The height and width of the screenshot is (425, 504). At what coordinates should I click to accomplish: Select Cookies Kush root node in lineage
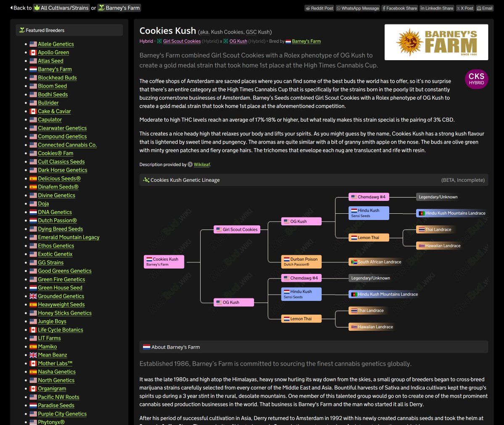coord(164,262)
